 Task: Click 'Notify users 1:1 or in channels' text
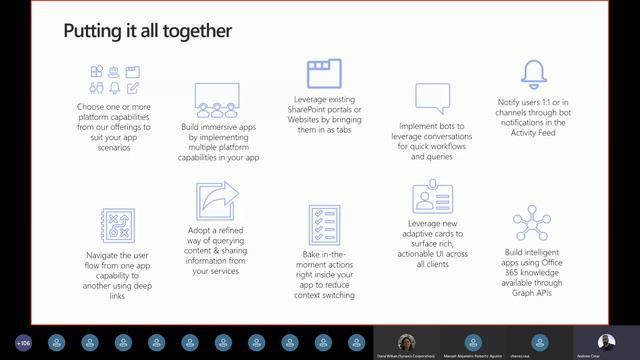tap(533, 118)
